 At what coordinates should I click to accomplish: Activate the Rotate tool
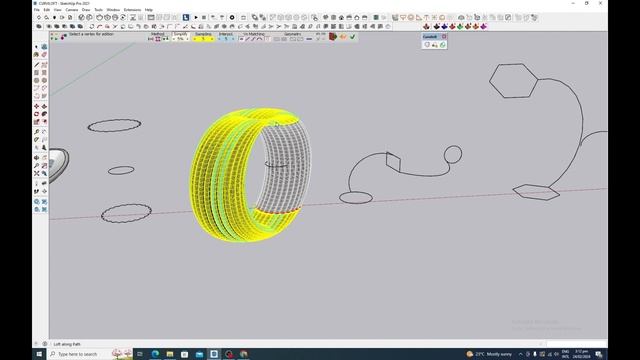coord(36,114)
